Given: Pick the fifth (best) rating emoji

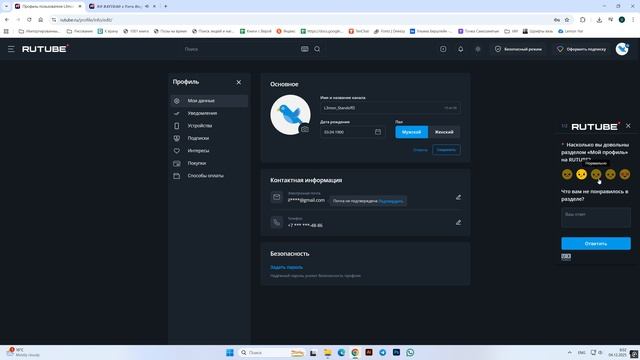Looking at the screenshot, I should click(x=625, y=175).
